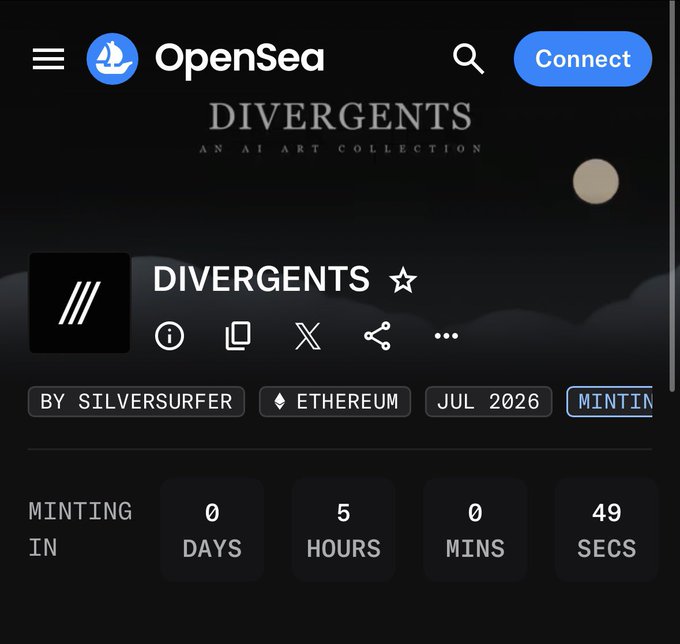Open the collection's X (Twitter) link
Viewport: 680px width, 644px height.
(x=307, y=336)
